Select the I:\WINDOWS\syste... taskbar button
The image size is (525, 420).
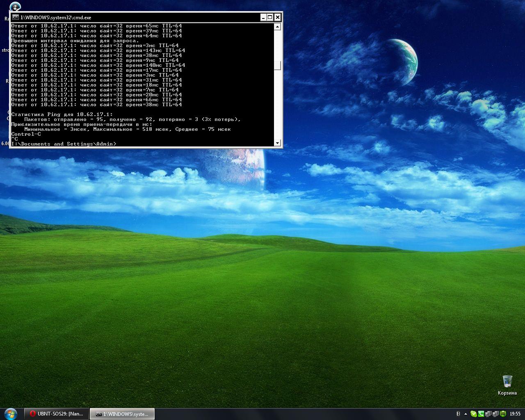coord(122,414)
